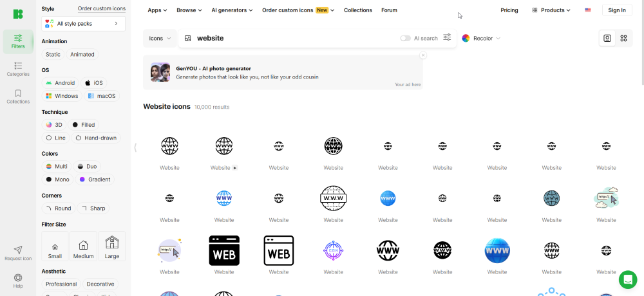Filter by 3D technique

[x=54, y=125]
